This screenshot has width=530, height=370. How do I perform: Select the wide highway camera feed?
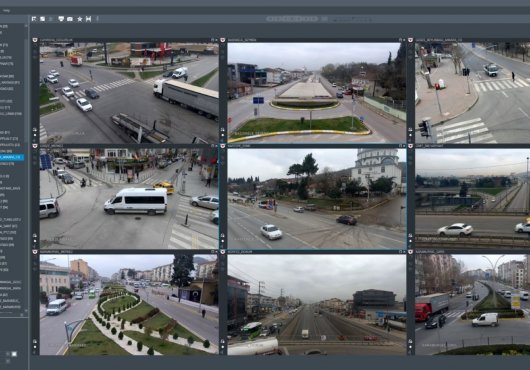point(317,305)
